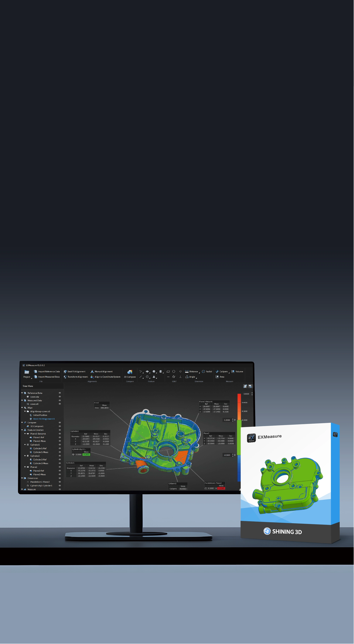Click the Tree View panel header
This screenshot has width=354, height=644.
(x=28, y=386)
